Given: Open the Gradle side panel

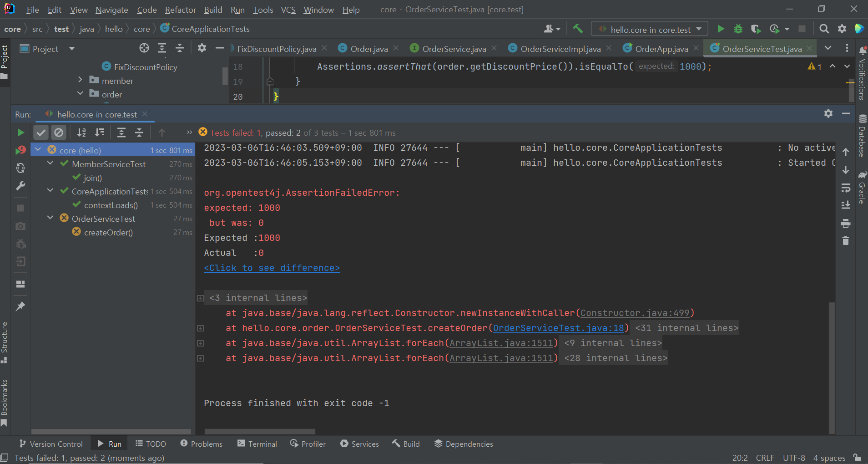Looking at the screenshot, I should [x=862, y=188].
